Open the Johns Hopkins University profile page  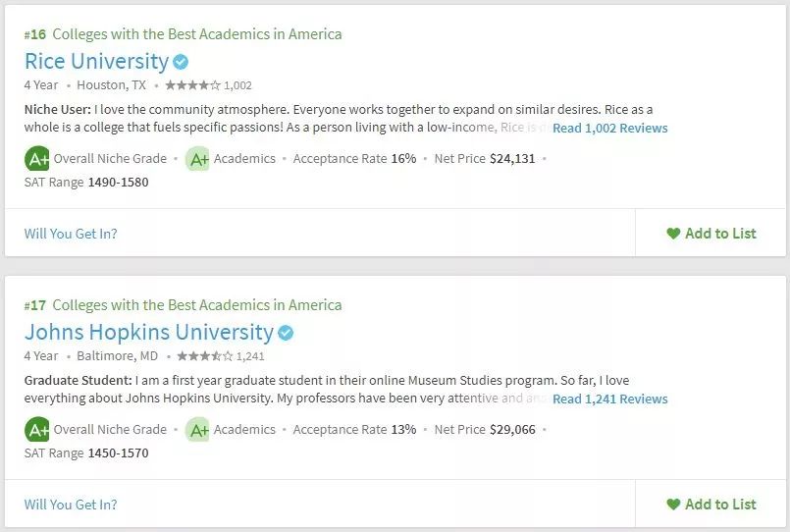(148, 332)
